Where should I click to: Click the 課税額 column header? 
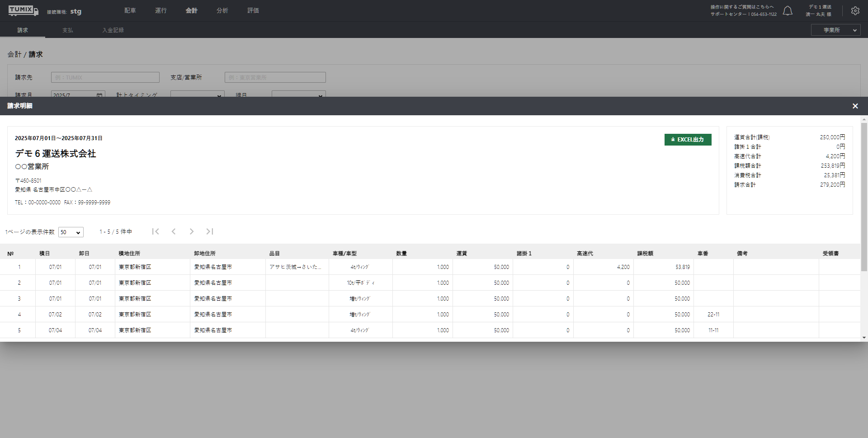click(x=645, y=254)
